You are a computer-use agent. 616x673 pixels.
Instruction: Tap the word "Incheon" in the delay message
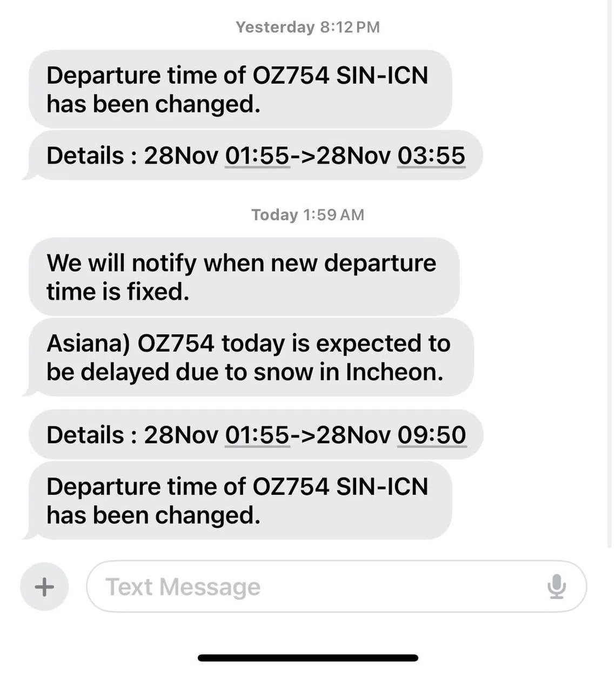click(x=394, y=372)
